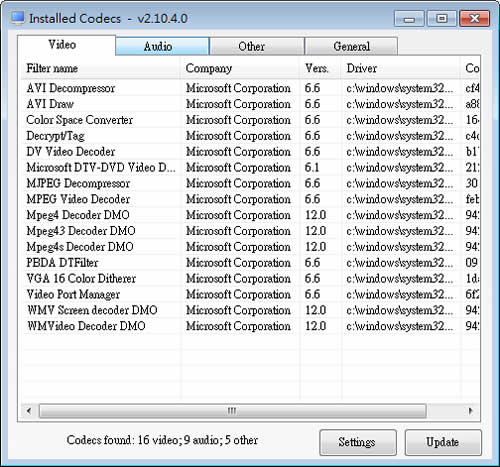This screenshot has height=467, width=500.
Task: Select the Video Port Manager row
Action: 250,294
